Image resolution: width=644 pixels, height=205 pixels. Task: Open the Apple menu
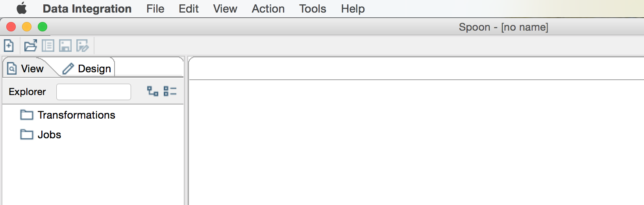coord(22,8)
